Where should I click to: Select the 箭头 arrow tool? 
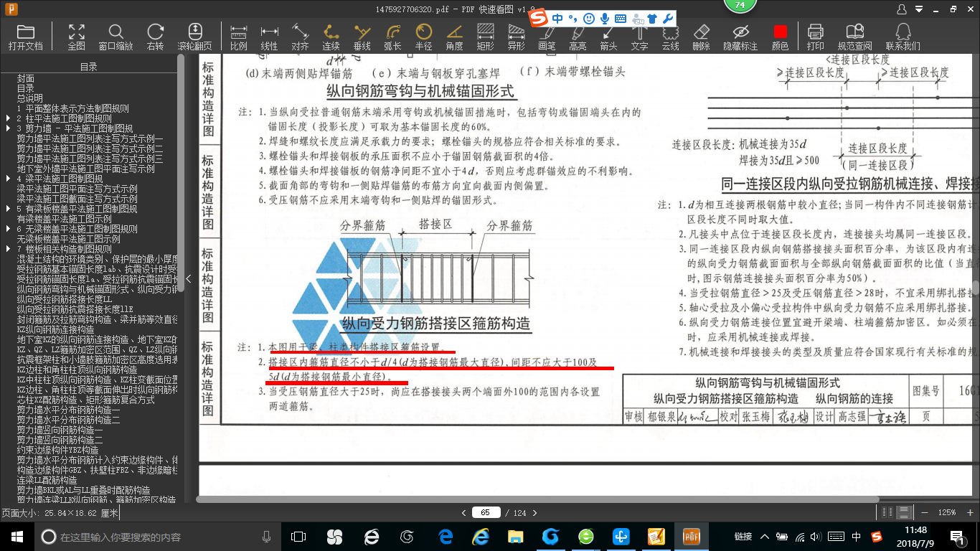click(608, 37)
